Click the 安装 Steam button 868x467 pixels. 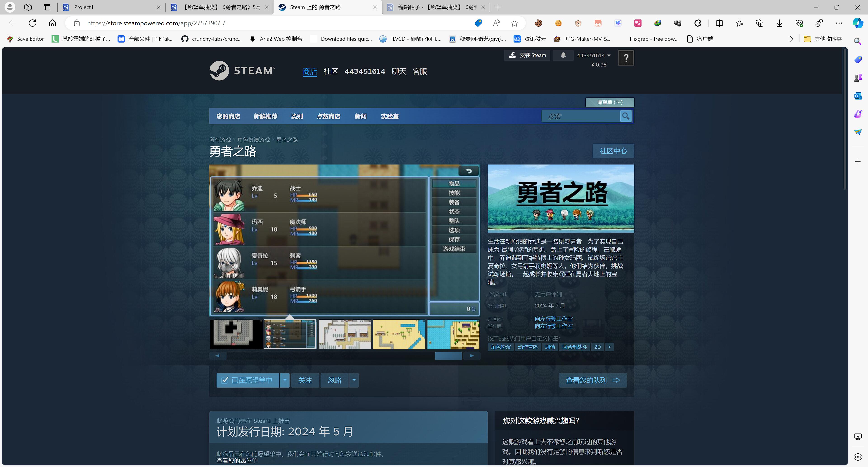click(x=527, y=55)
